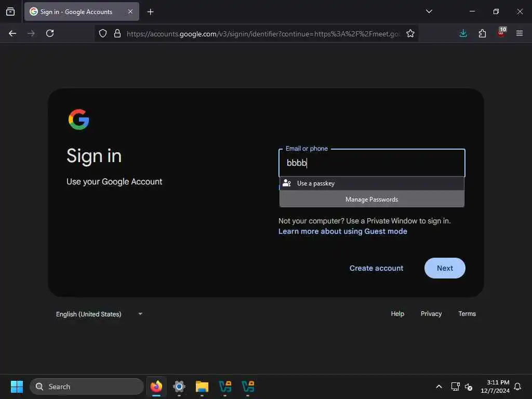
Task: Open Firefox downloads panel
Action: (x=463, y=33)
